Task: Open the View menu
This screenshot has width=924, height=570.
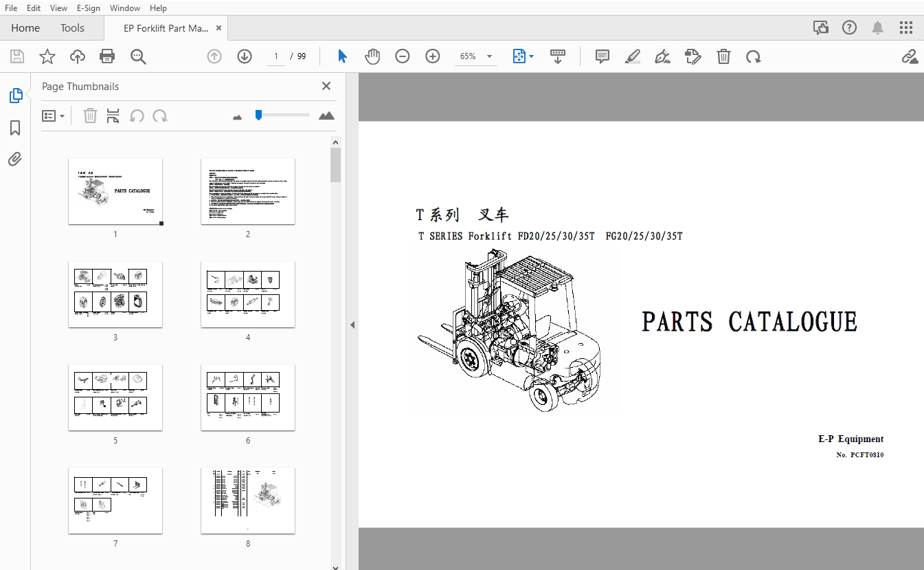Action: (x=59, y=8)
